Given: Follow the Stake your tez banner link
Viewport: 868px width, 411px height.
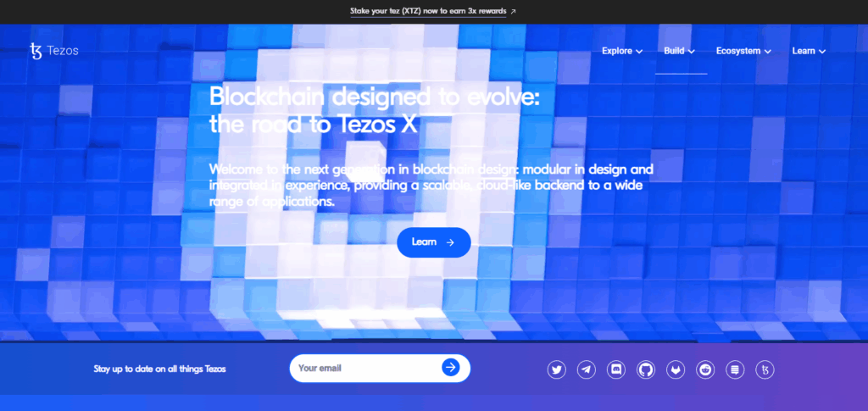Looking at the screenshot, I should click(x=433, y=11).
